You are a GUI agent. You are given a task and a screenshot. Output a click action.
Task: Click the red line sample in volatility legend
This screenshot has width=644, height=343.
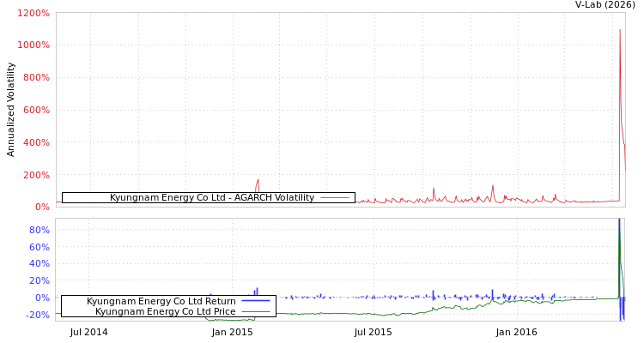[x=334, y=198]
